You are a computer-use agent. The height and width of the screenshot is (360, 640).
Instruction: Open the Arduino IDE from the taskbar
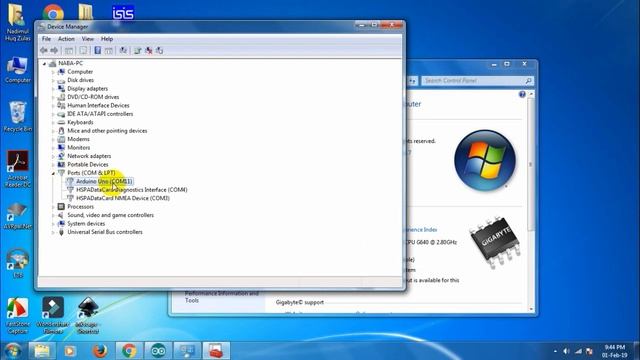(x=158, y=351)
